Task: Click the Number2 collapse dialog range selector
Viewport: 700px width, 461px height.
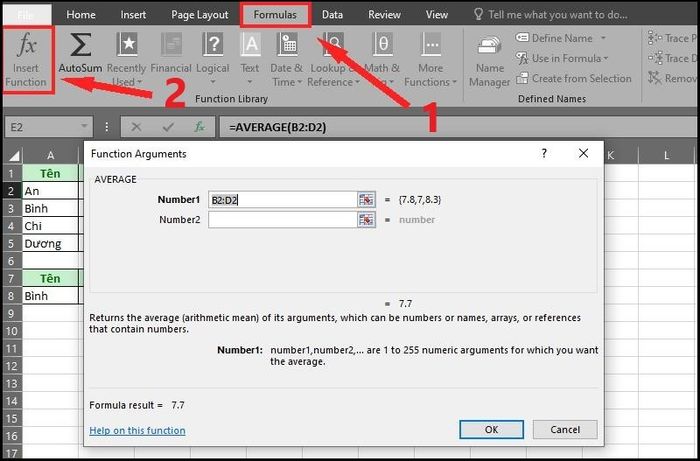Action: pyautogui.click(x=367, y=220)
